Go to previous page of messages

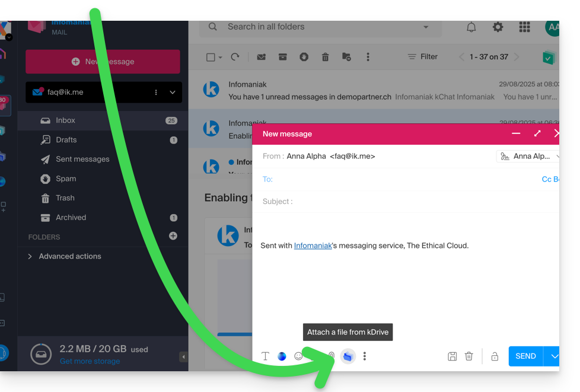pos(461,57)
